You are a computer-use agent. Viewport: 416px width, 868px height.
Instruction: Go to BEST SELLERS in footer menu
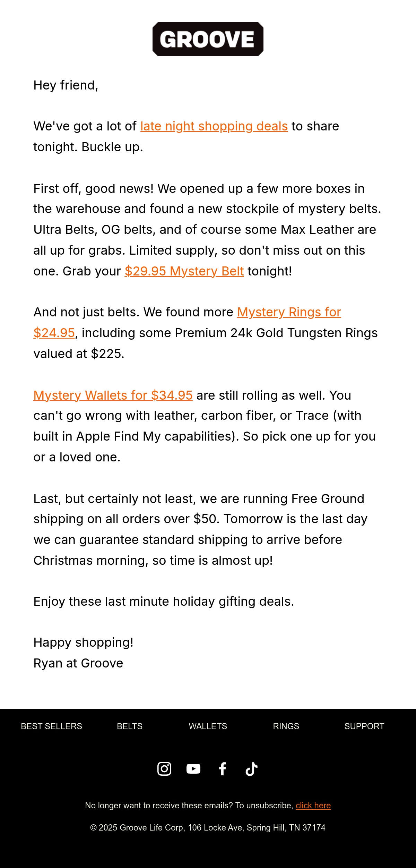(52, 726)
